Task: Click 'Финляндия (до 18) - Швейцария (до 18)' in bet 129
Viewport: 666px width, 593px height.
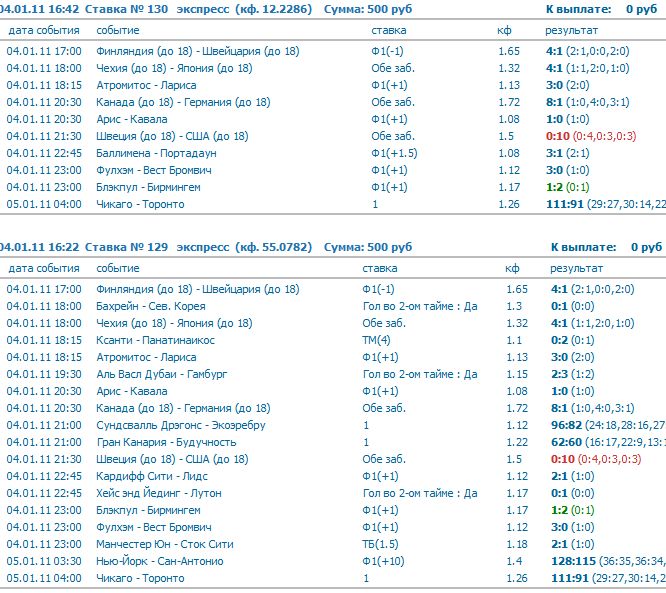Action: [198, 289]
